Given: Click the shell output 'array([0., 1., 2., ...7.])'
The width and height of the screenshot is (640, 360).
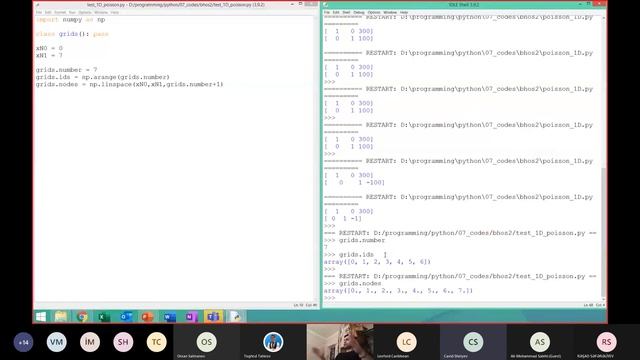Looking at the screenshot, I should point(398,291).
